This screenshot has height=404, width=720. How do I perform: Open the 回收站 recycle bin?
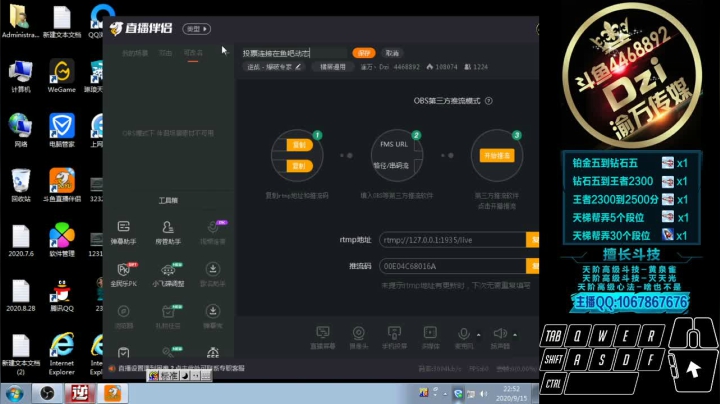click(x=21, y=185)
